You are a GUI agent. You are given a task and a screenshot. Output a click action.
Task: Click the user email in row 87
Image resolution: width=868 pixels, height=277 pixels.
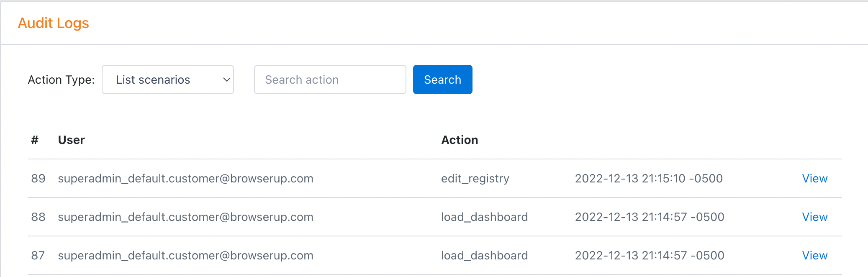tap(185, 256)
